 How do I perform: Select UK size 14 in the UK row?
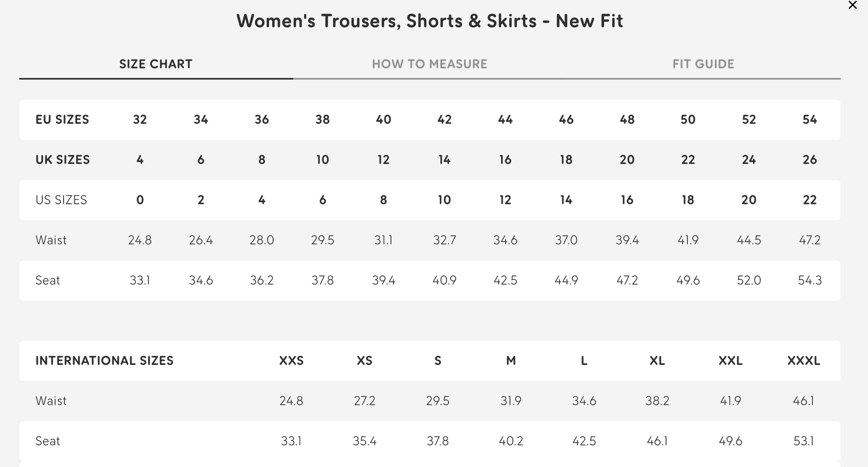coord(444,160)
